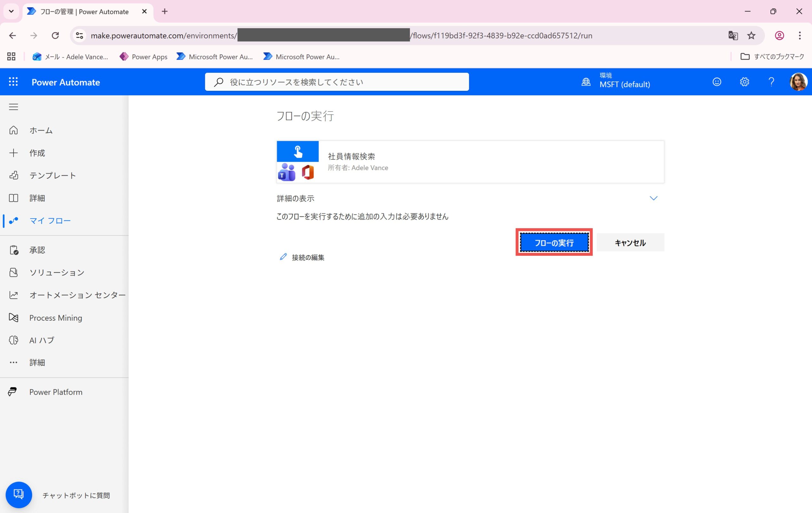This screenshot has height=513, width=812.
Task: Go to マイ フロー in sidebar
Action: 50,220
